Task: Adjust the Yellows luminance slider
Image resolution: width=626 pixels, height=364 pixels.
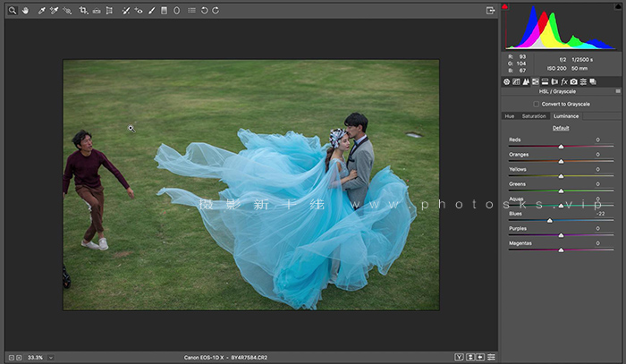Action: point(561,176)
